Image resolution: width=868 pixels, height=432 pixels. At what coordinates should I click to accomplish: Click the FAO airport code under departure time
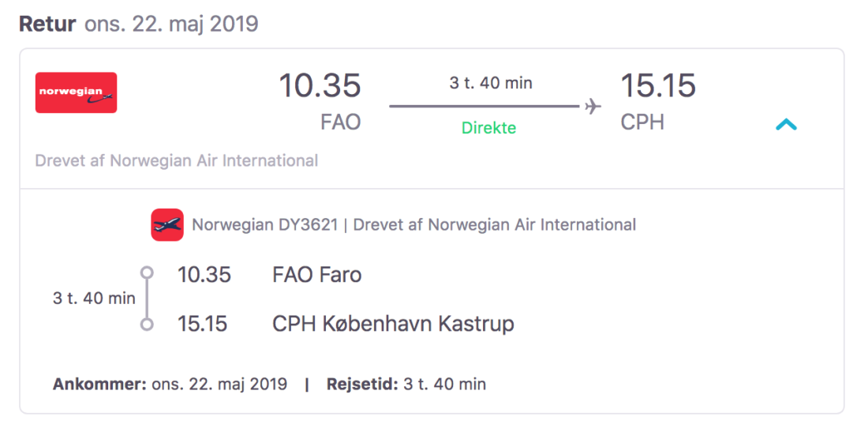point(340,123)
